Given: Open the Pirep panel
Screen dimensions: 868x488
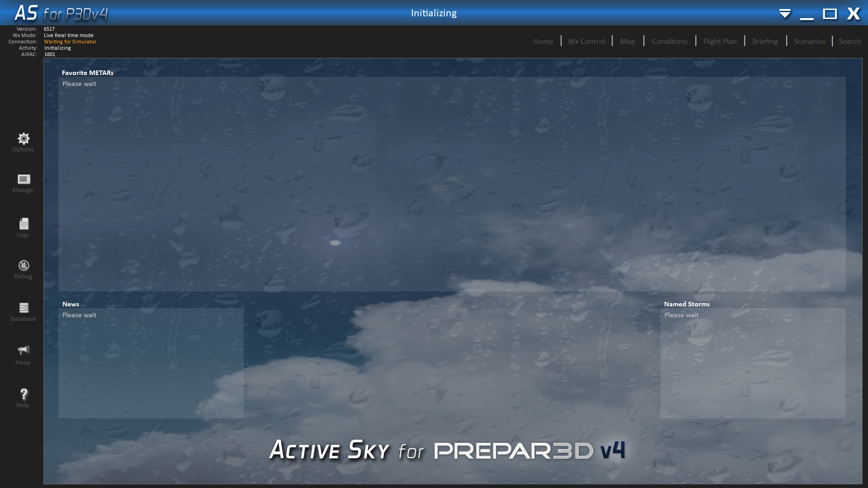Looking at the screenshot, I should pos(23,355).
